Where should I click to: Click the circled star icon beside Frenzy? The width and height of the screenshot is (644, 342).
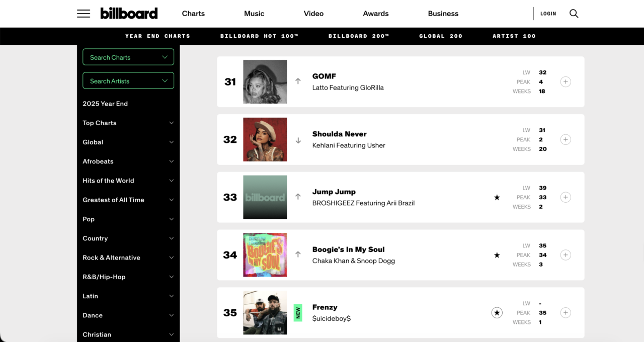(x=497, y=313)
